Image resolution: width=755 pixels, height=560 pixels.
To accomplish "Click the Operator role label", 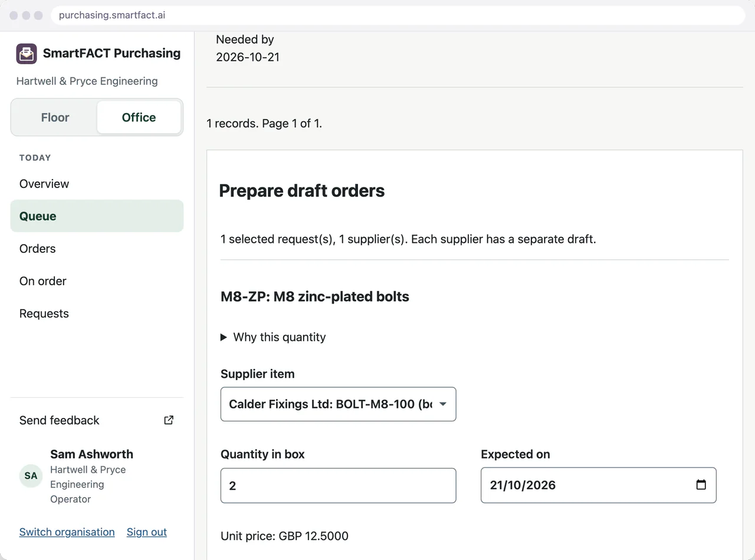I will [x=70, y=499].
